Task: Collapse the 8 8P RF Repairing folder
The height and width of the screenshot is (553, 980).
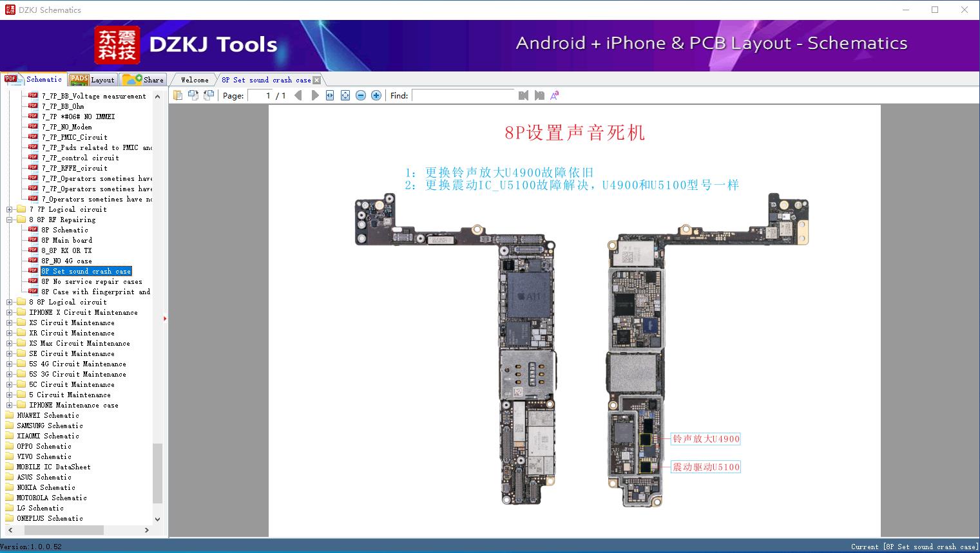Action: point(9,220)
